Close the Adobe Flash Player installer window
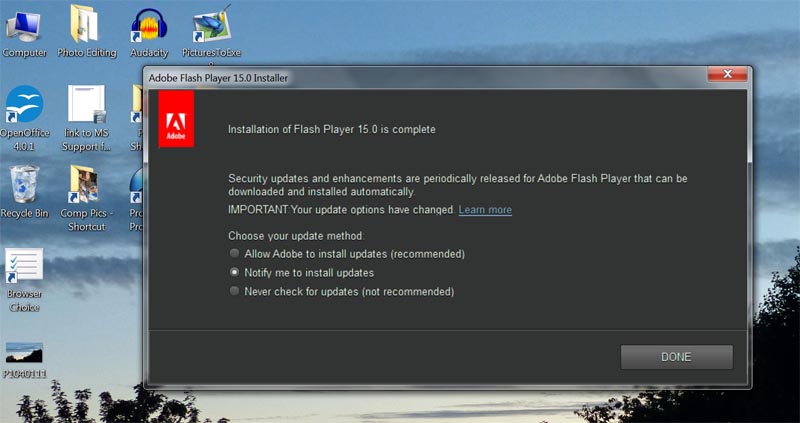The height and width of the screenshot is (423, 800). [x=727, y=74]
